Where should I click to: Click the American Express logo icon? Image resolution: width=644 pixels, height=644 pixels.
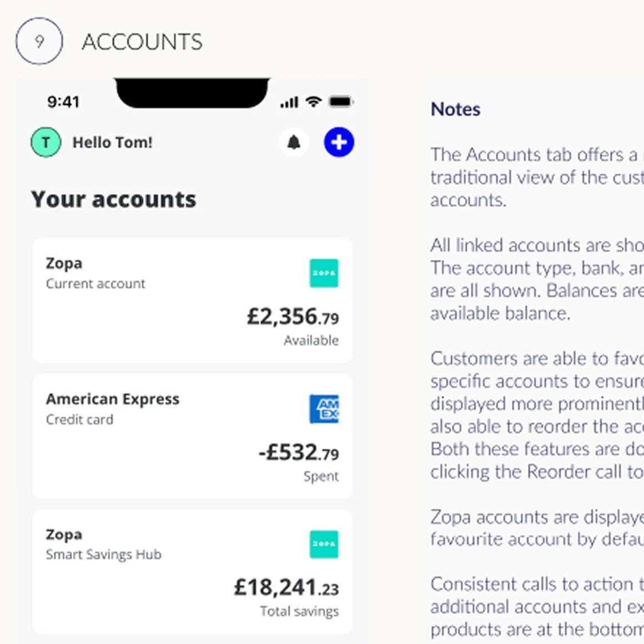tap(324, 409)
